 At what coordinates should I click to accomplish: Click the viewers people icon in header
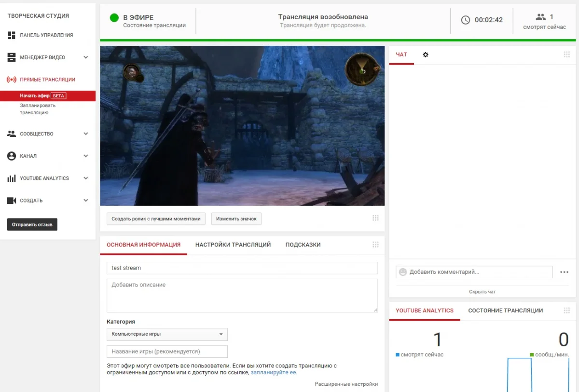540,17
